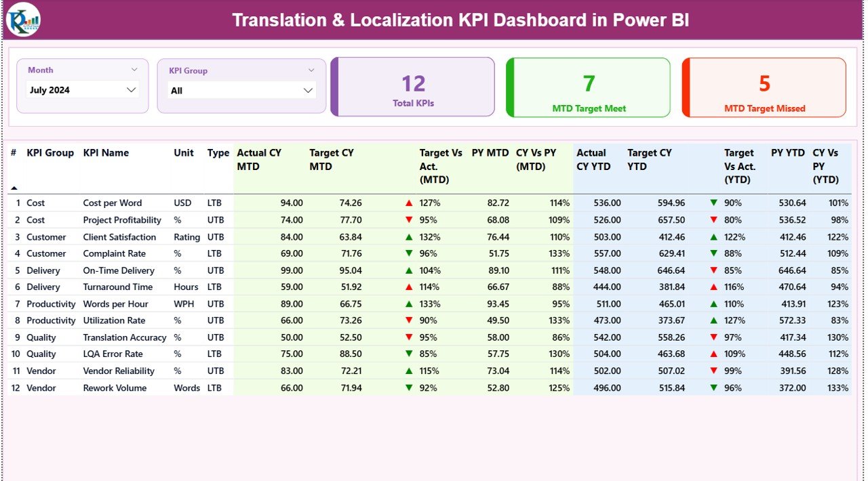The image size is (868, 481).
Task: Click the purple 12 Total KPIs card
Action: point(412,87)
